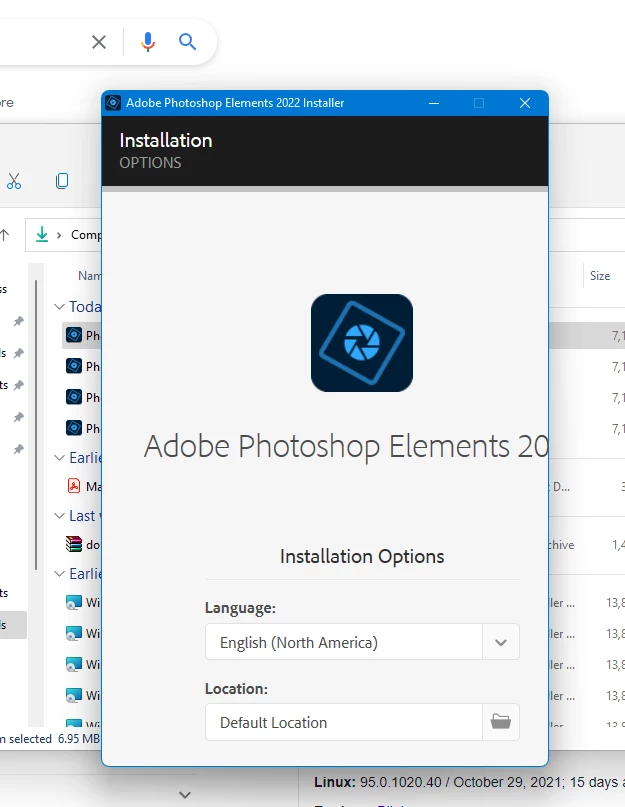Collapse the Last week group chevron
625x807 pixels.
[60, 516]
